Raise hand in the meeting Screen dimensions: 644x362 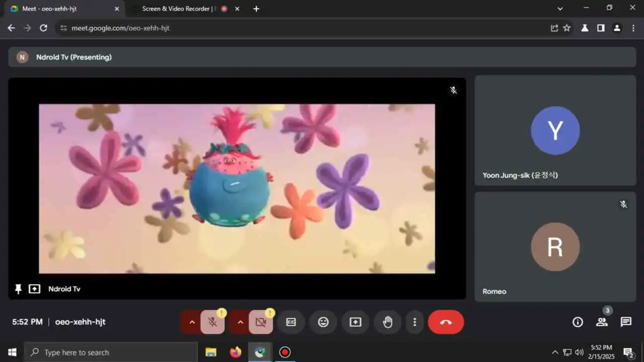387,322
